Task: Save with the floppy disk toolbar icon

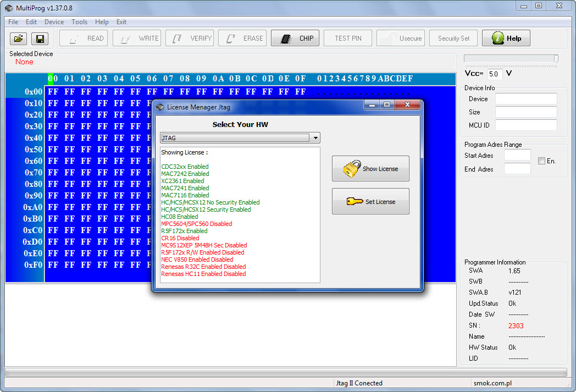Action: coord(40,38)
